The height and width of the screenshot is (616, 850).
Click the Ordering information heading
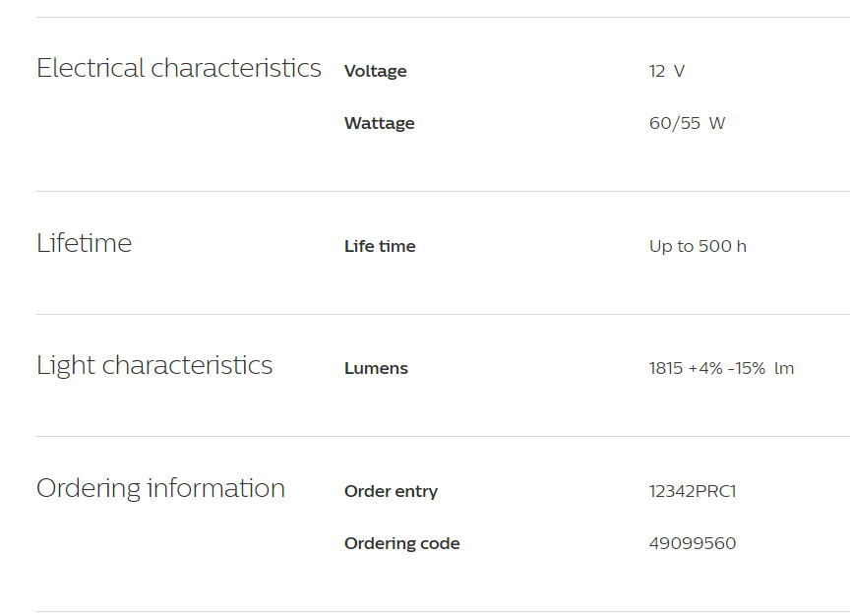click(x=160, y=489)
